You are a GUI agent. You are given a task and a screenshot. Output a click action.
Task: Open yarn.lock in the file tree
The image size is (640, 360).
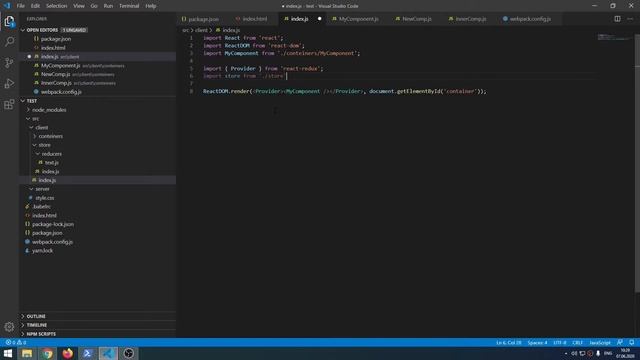coord(42,251)
